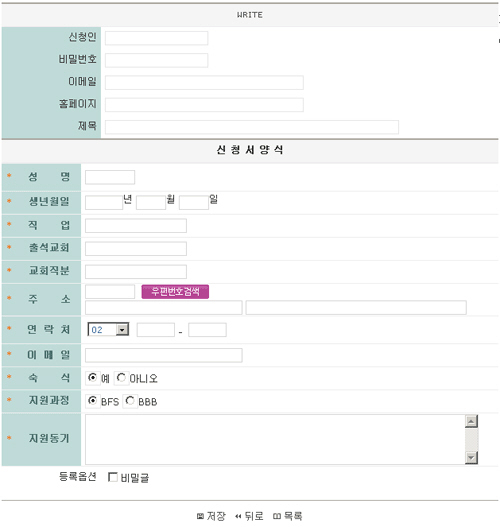Choose the BFS course radio button
Viewport: 500px width, 527px height.
pos(92,401)
